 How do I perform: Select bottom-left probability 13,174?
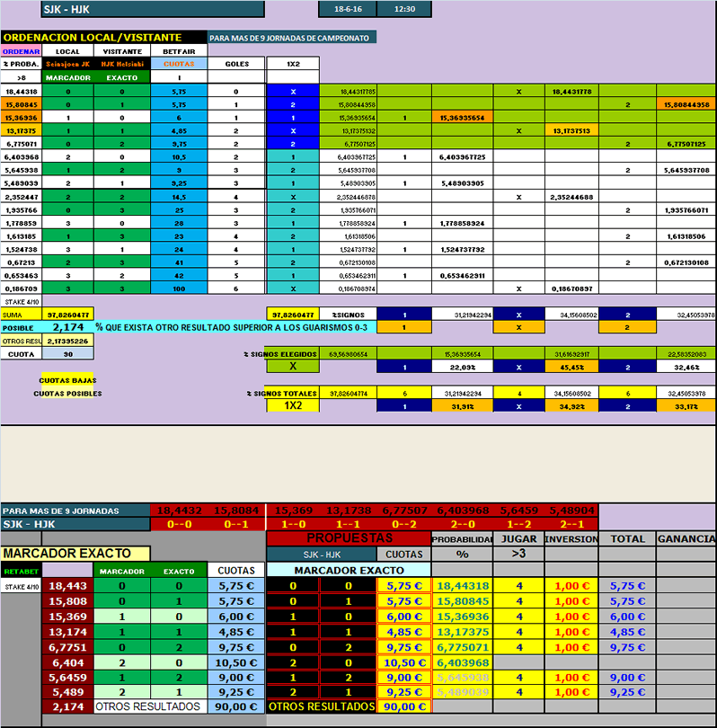click(x=67, y=632)
